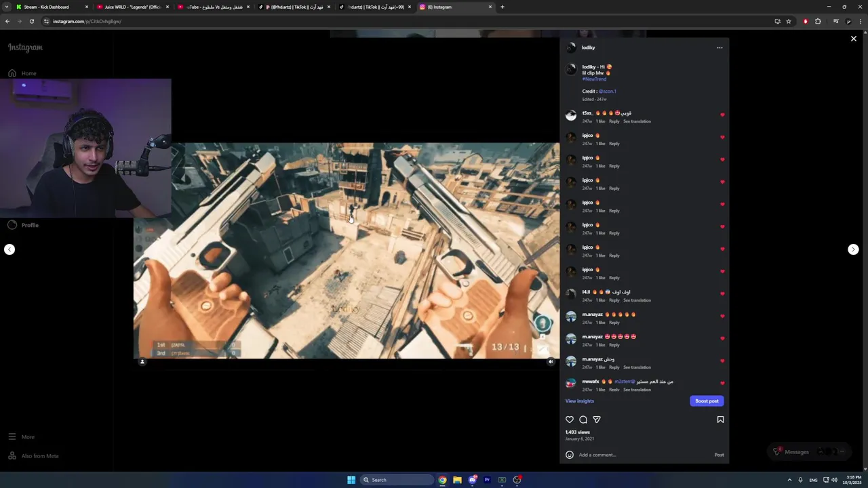Screen dimensions: 868x488
Task: Close the post viewer with the X
Action: tap(854, 39)
